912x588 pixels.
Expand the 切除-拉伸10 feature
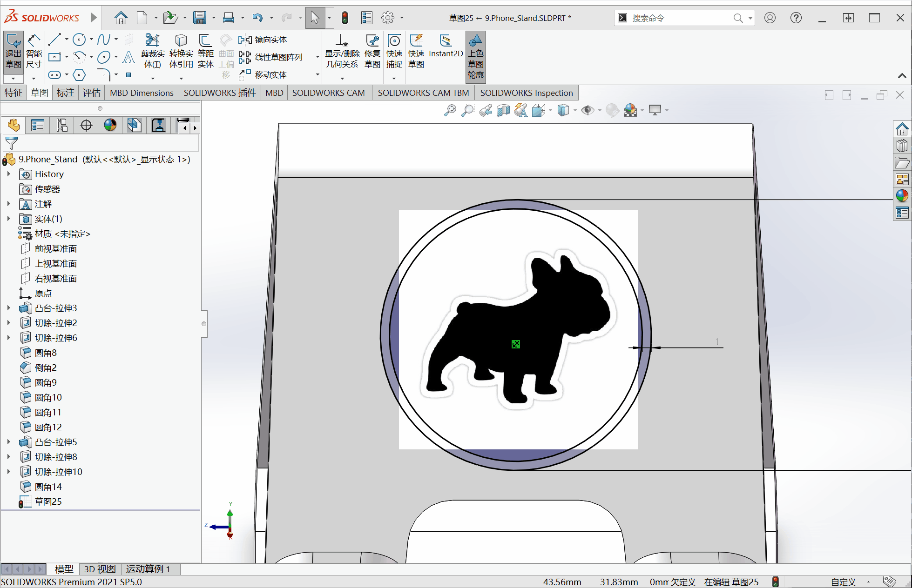[x=8, y=472]
